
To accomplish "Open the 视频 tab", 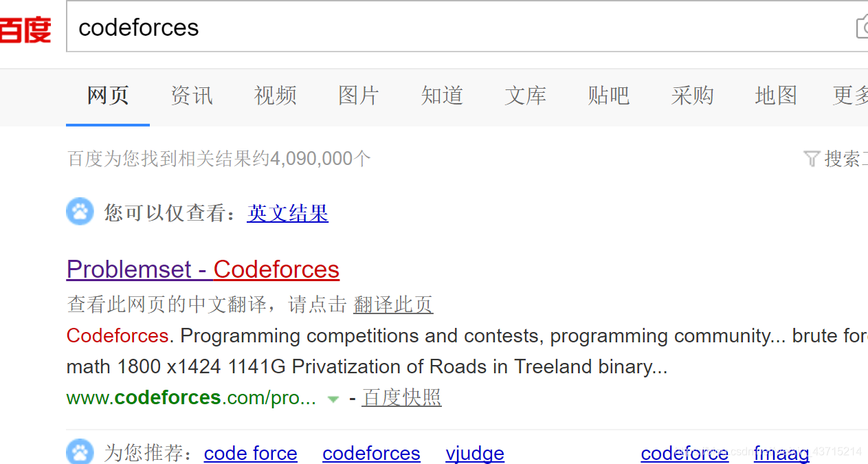I will click(x=275, y=95).
